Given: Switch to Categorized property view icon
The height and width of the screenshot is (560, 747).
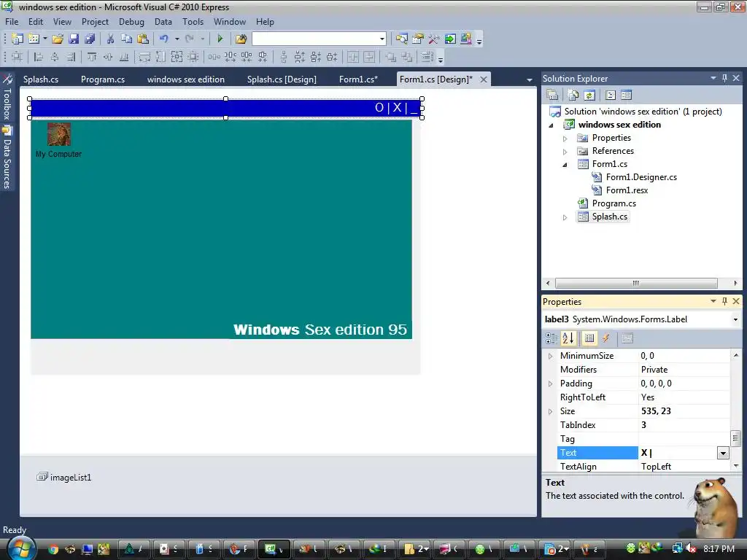Looking at the screenshot, I should pyautogui.click(x=551, y=338).
